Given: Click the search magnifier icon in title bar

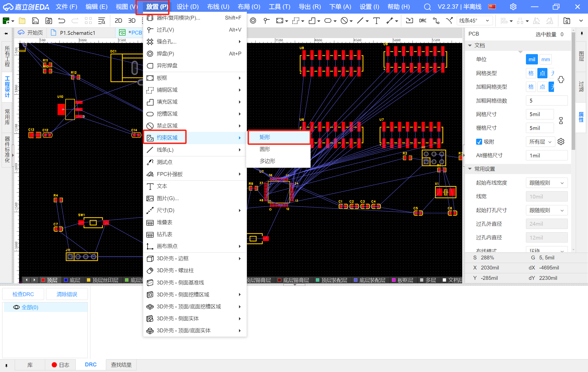Looking at the screenshot, I should (427, 7).
